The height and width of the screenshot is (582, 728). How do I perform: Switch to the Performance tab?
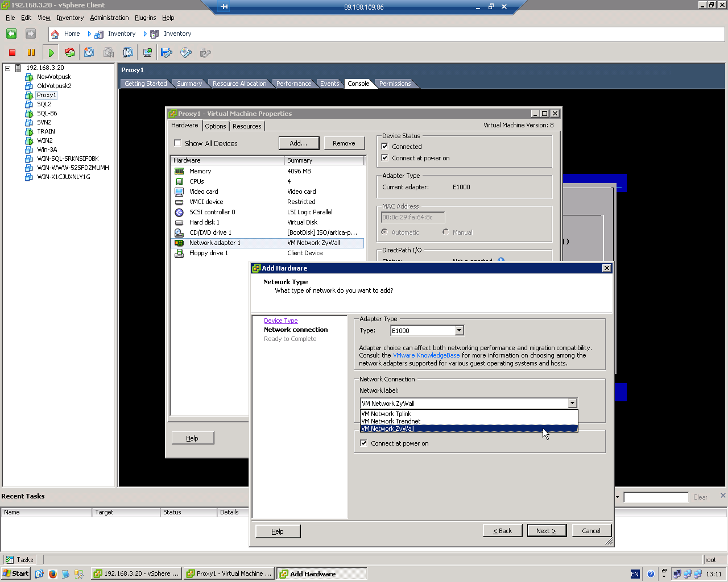(293, 84)
